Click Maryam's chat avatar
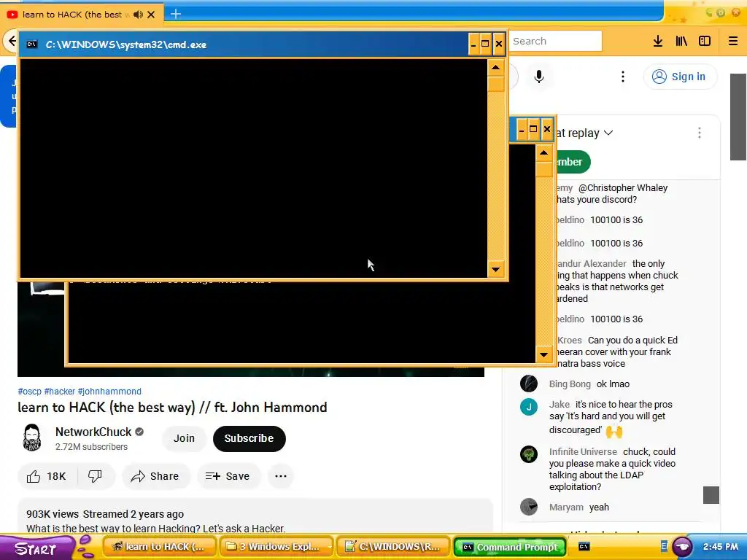The width and height of the screenshot is (747, 560). (529, 507)
